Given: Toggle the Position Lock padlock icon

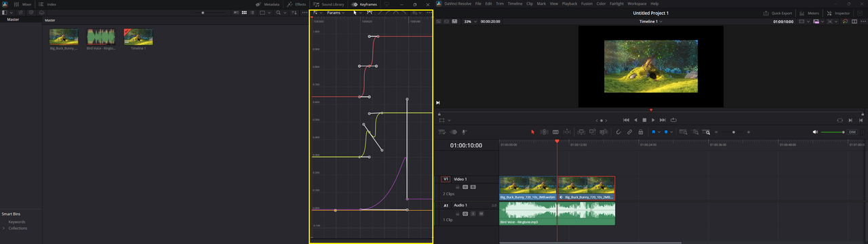Looking at the screenshot, I should (640, 132).
